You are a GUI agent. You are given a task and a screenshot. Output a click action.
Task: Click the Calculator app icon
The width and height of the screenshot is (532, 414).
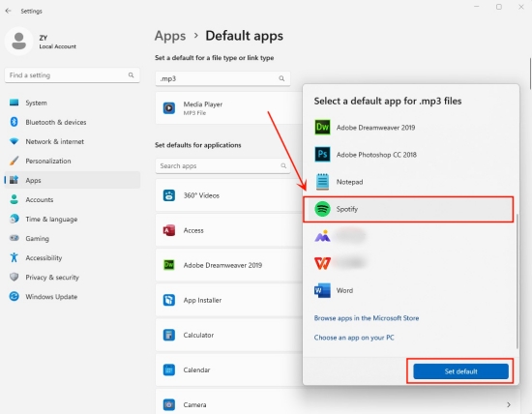169,335
